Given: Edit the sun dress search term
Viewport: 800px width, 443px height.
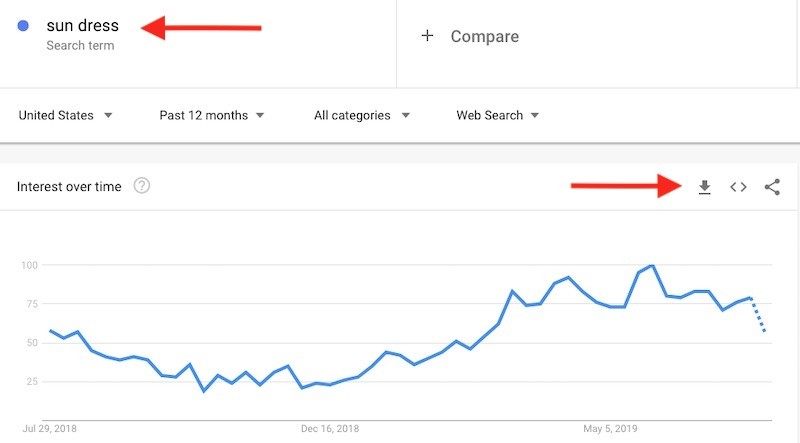Looking at the screenshot, I should tap(83, 26).
